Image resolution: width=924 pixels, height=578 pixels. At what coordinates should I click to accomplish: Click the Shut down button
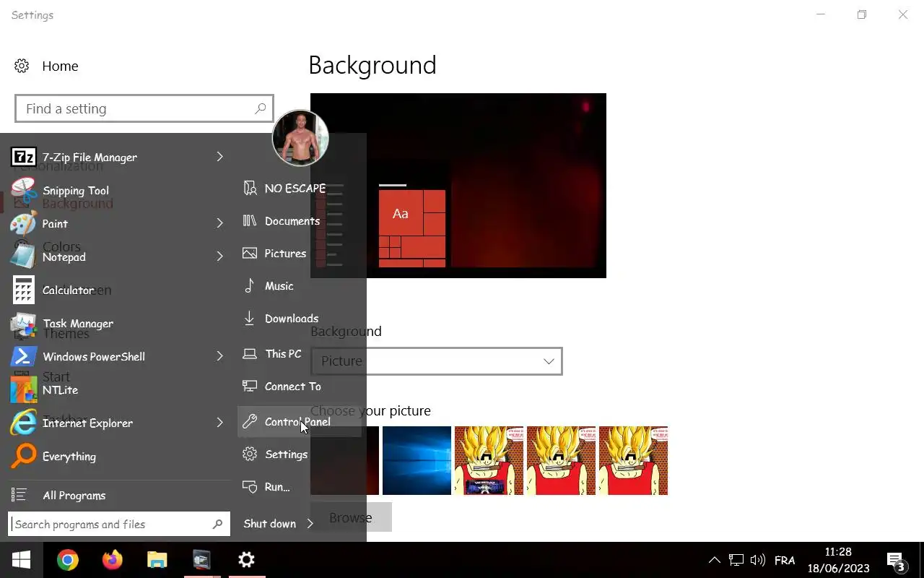270,524
